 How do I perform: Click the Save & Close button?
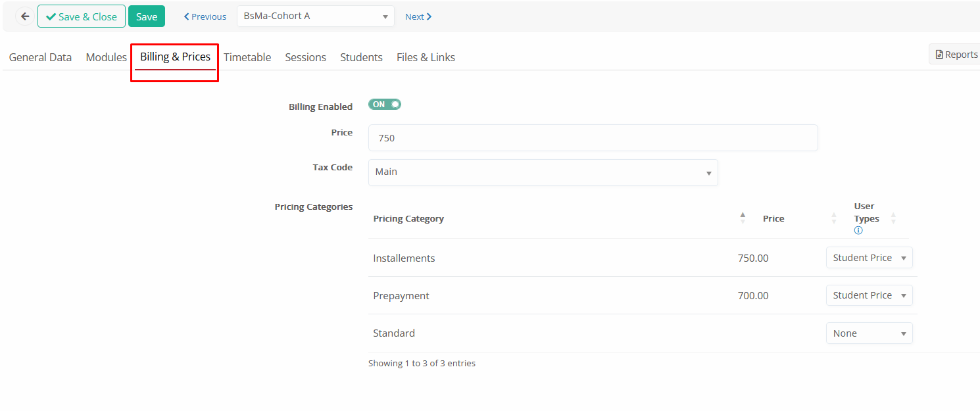[82, 16]
